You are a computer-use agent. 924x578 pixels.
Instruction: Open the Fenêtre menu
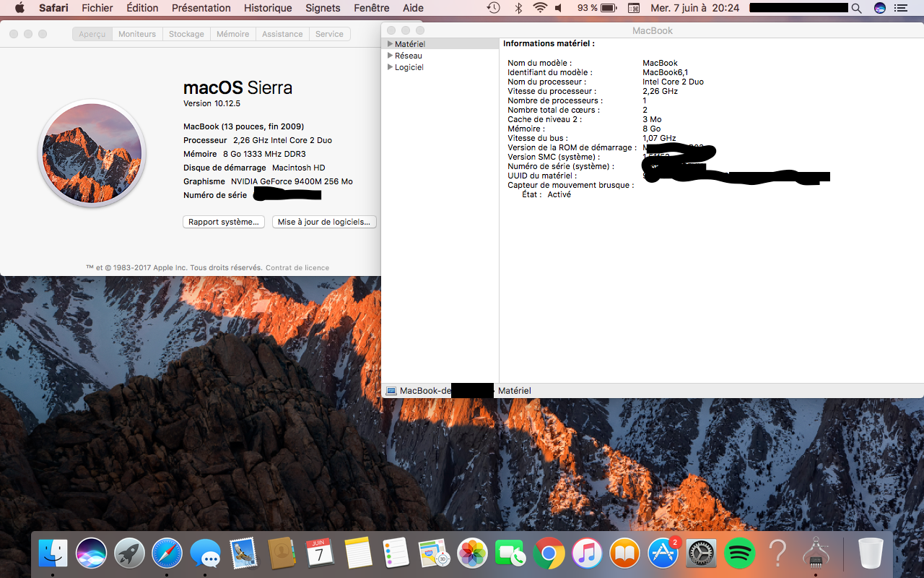pos(372,8)
